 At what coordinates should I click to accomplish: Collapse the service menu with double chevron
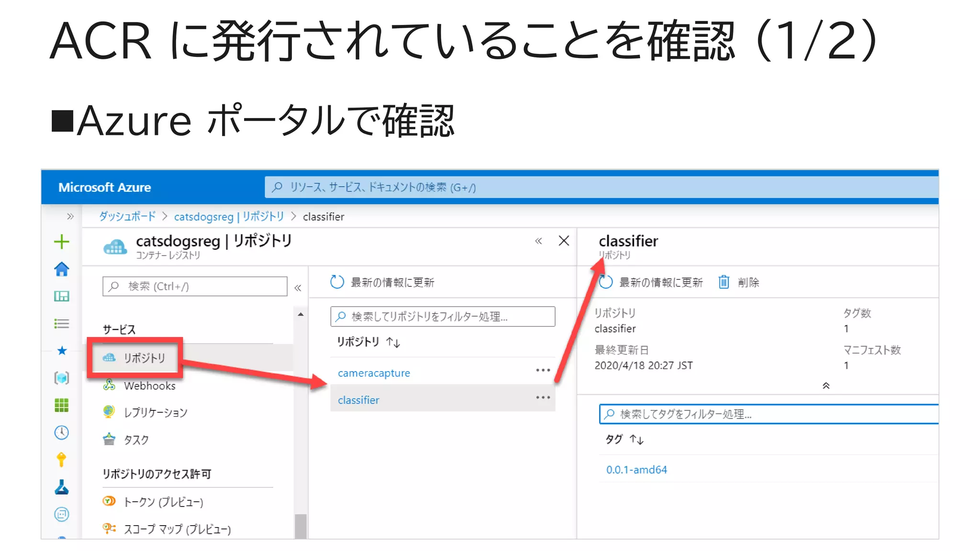click(x=298, y=287)
